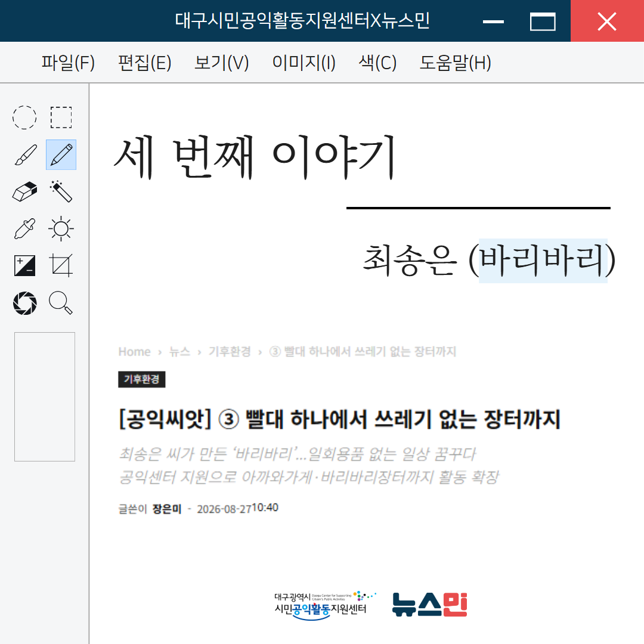Click the heading 세 번째 이야기
This screenshot has width=644, height=644.
(x=255, y=157)
